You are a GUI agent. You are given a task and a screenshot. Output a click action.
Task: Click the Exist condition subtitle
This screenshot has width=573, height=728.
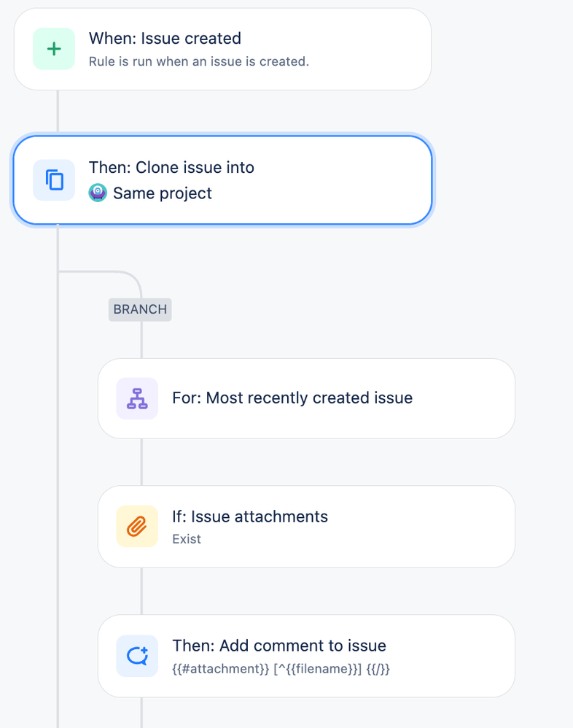187,539
